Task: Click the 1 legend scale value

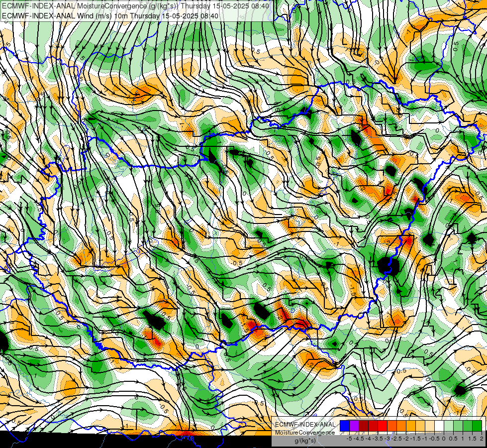Action: 463,439
